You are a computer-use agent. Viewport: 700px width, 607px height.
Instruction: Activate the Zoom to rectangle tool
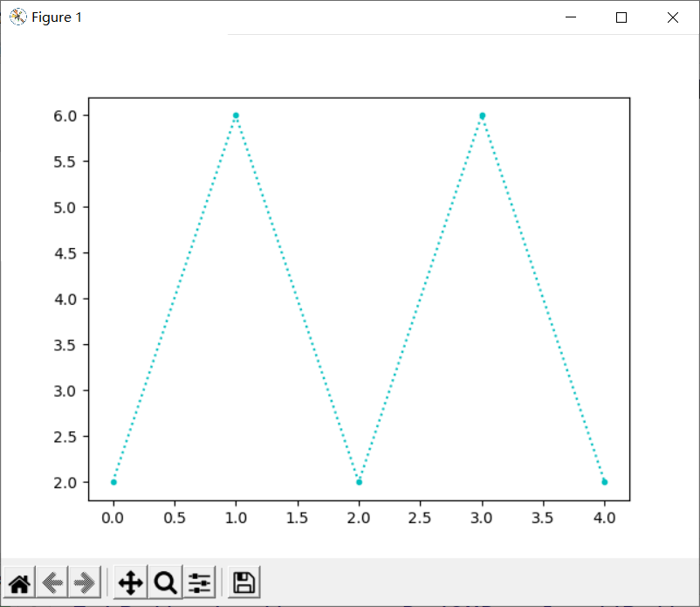165,583
